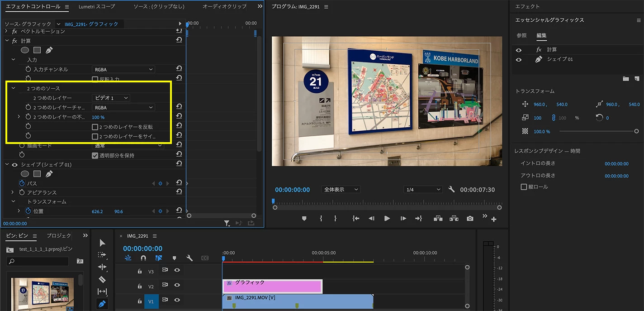Go to In point
The width and height of the screenshot is (644, 311).
356,218
